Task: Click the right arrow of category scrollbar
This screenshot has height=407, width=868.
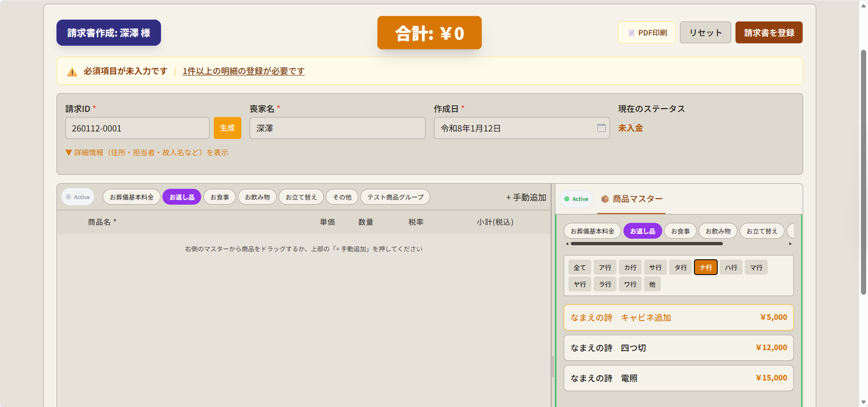Action: pyautogui.click(x=790, y=244)
